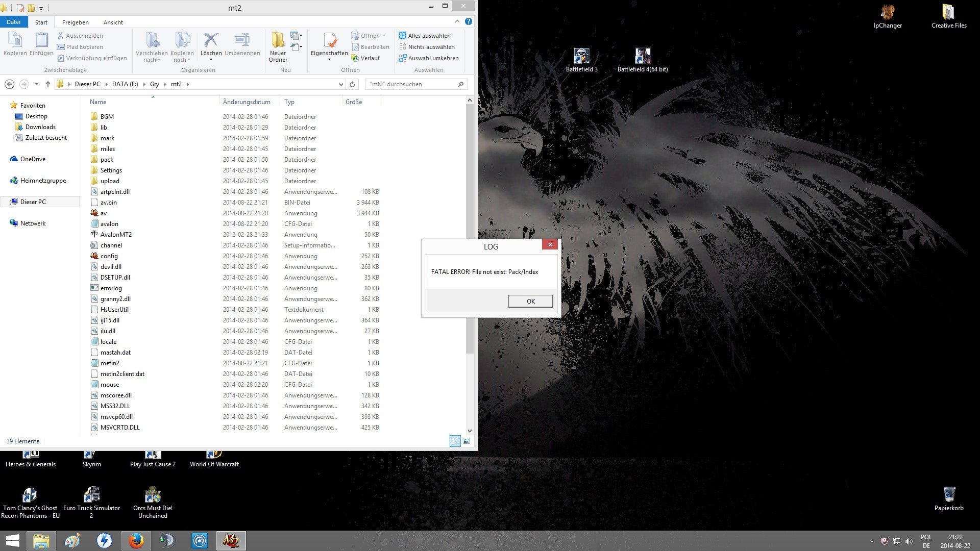This screenshot has width=980, height=551.
Task: Select the metin2client.dat file
Action: click(122, 374)
